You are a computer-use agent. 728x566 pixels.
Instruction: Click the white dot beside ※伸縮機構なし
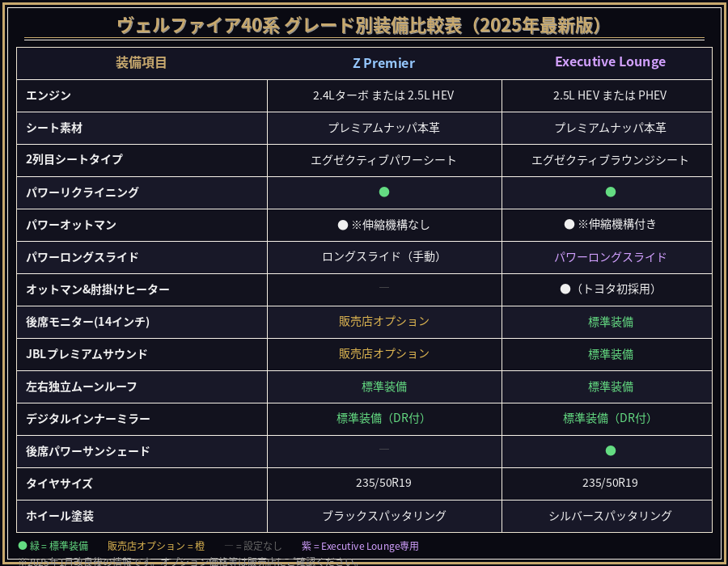point(343,225)
